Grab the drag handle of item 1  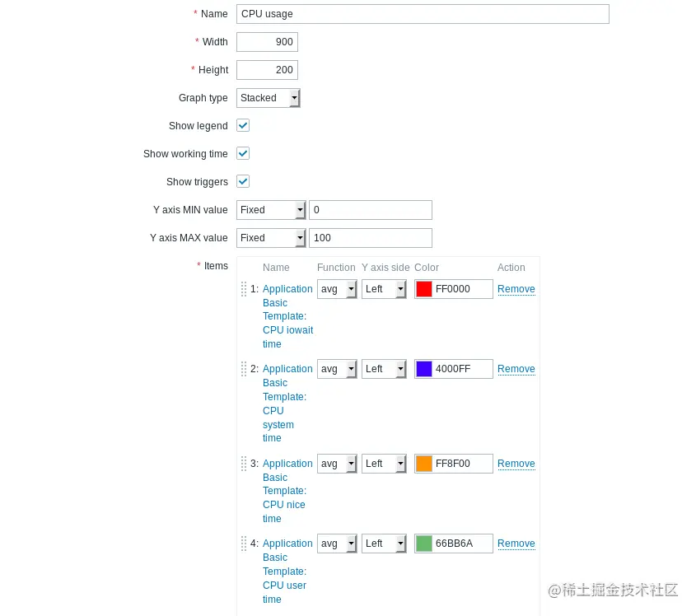point(244,289)
